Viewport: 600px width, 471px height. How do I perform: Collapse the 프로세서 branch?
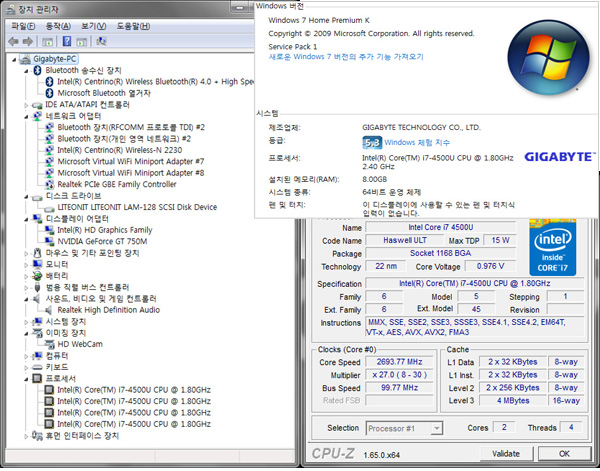pos(26,380)
